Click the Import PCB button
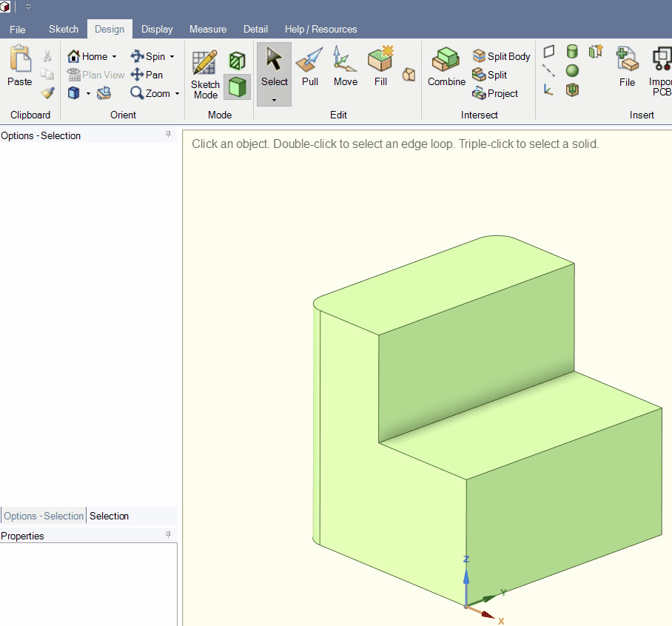This screenshot has height=626, width=672. tap(660, 71)
